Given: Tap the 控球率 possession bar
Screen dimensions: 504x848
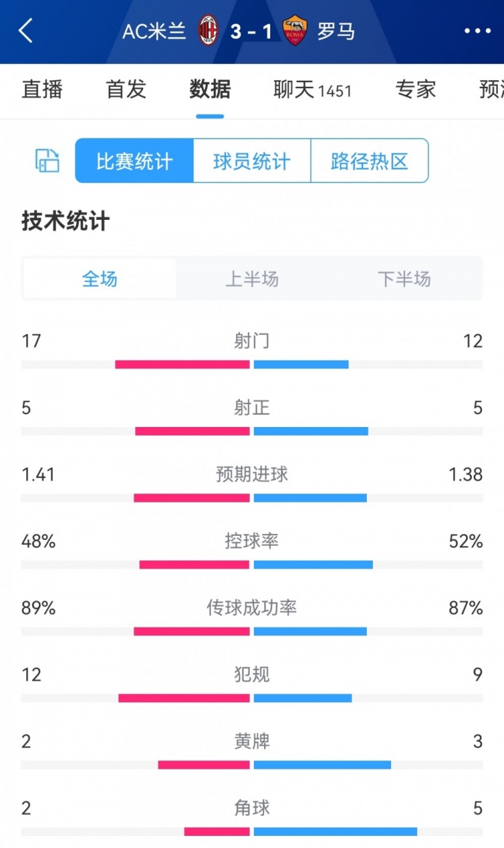Looking at the screenshot, I should click(x=252, y=553).
